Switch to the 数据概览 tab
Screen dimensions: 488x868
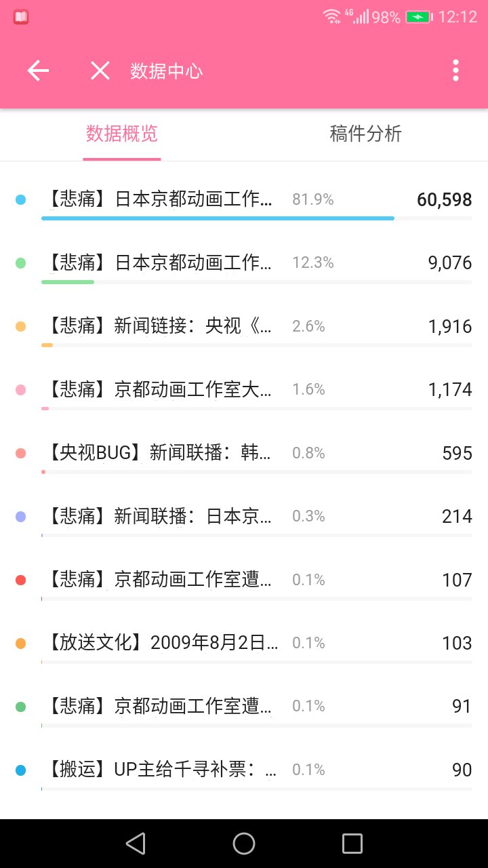click(122, 134)
